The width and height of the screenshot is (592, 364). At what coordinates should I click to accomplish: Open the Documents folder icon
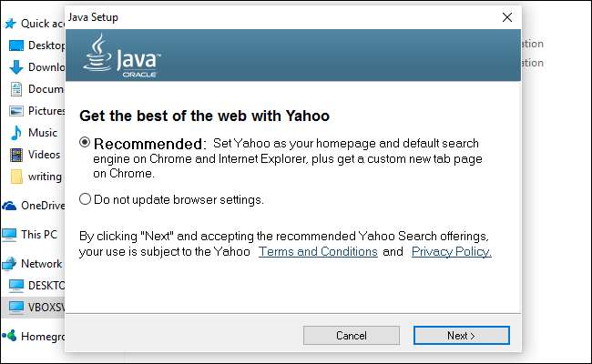tap(16, 89)
